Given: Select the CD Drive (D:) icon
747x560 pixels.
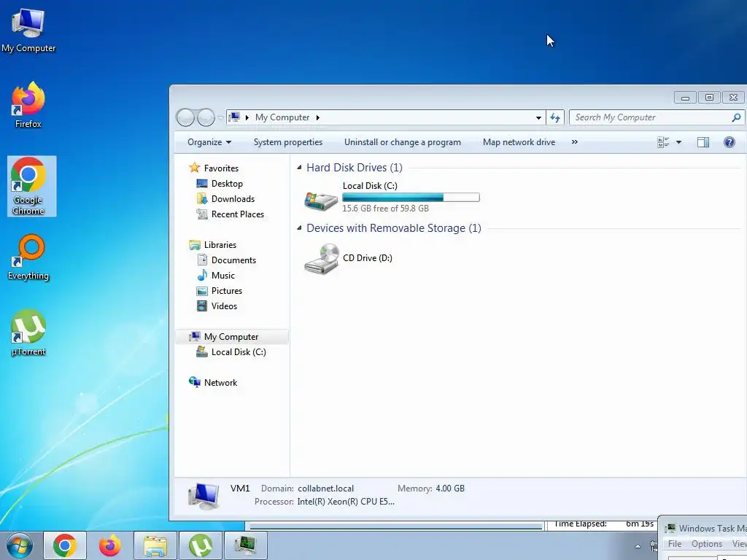Looking at the screenshot, I should tap(322, 259).
